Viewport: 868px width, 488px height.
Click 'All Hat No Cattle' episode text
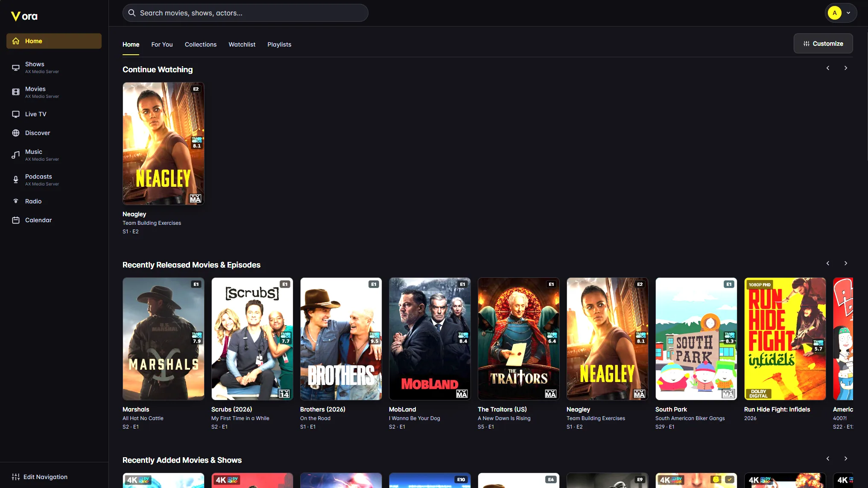coord(143,418)
